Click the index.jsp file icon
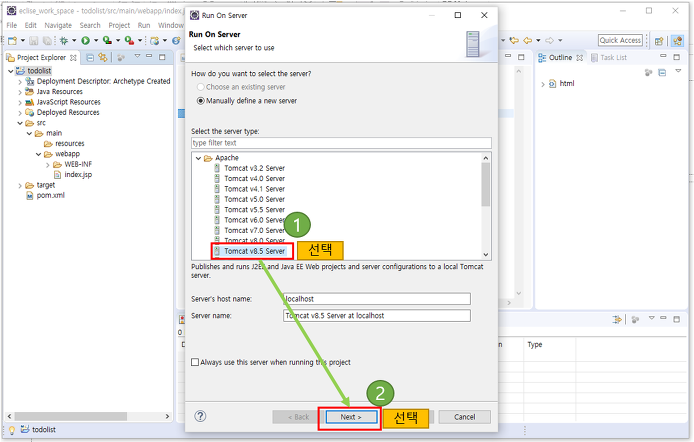 point(57,175)
